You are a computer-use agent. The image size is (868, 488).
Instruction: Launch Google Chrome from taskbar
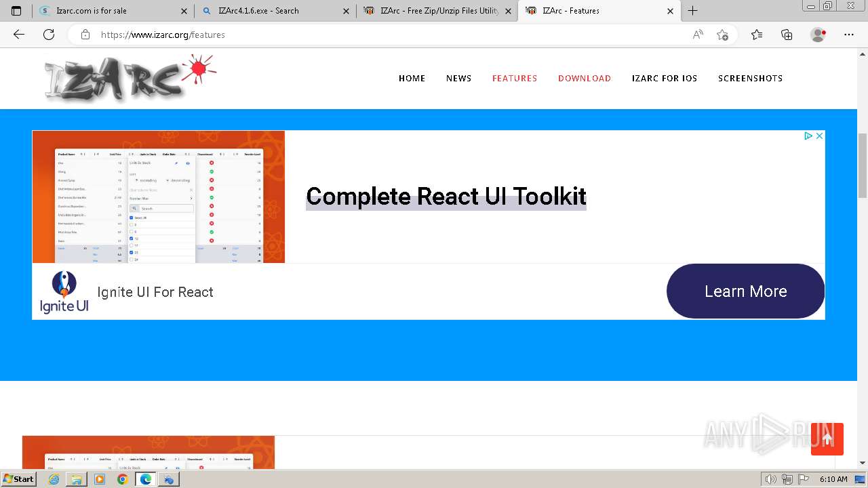122,479
